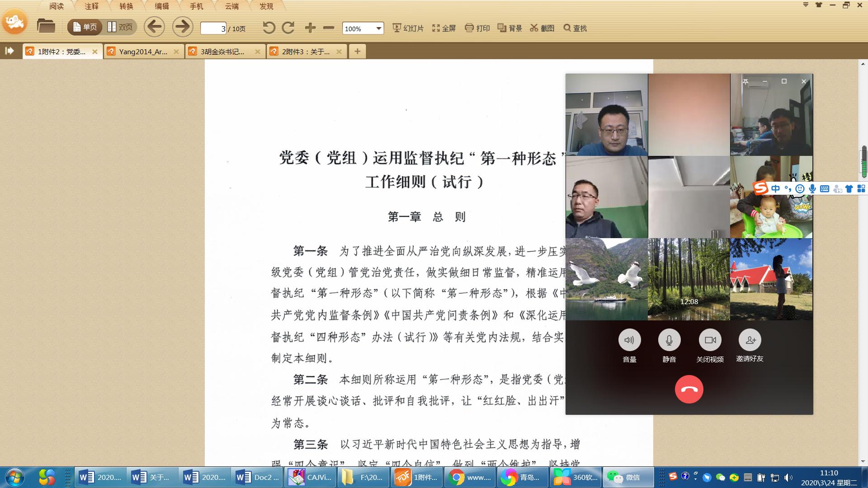Switch to single page view (单页)
Image resolution: width=868 pixels, height=488 pixels.
click(x=85, y=27)
